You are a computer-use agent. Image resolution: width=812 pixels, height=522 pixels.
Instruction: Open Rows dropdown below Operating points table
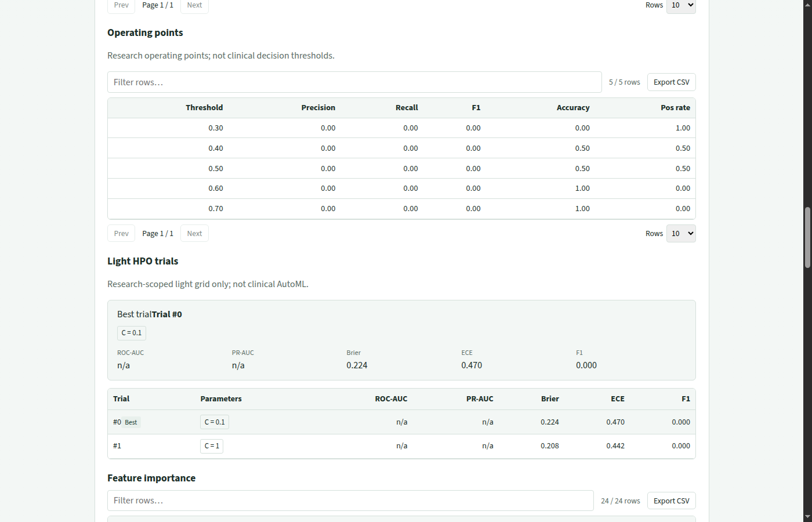pyautogui.click(x=681, y=233)
